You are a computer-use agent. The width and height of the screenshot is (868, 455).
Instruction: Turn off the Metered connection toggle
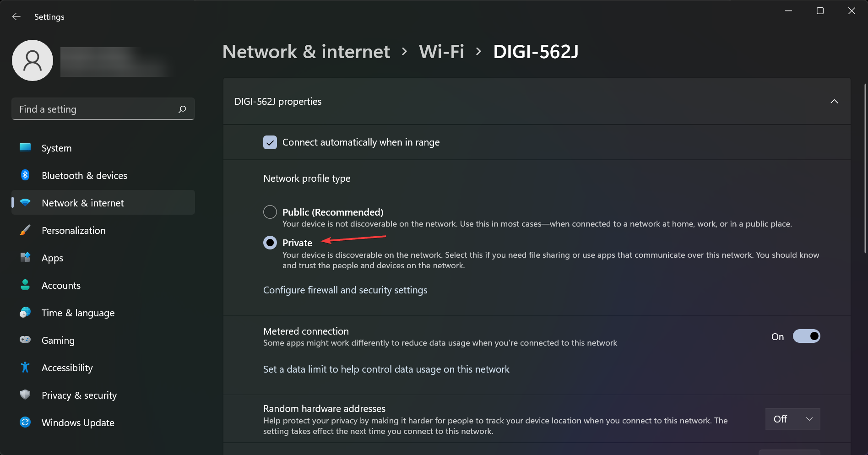(x=806, y=336)
